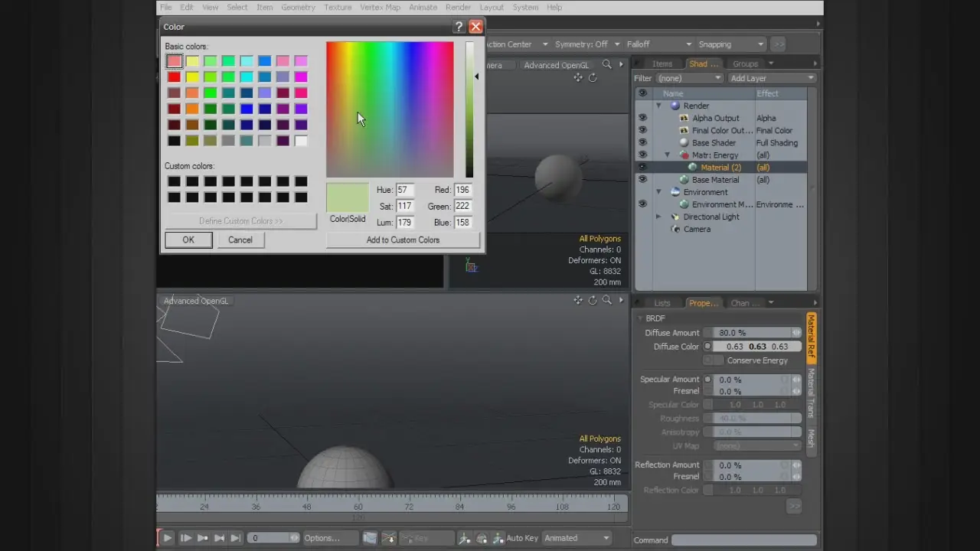This screenshot has width=980, height=551.
Task: Click the help question mark in the Color dialog
Action: tap(459, 27)
